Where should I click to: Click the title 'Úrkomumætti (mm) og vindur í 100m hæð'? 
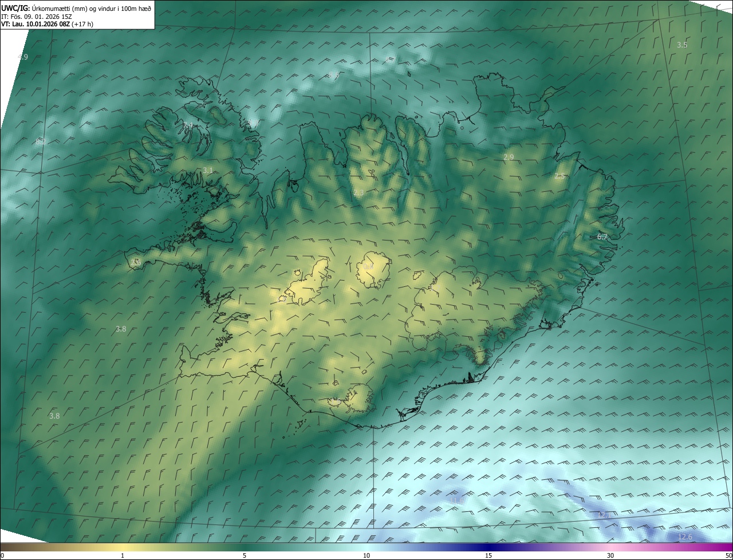pyautogui.click(x=90, y=7)
